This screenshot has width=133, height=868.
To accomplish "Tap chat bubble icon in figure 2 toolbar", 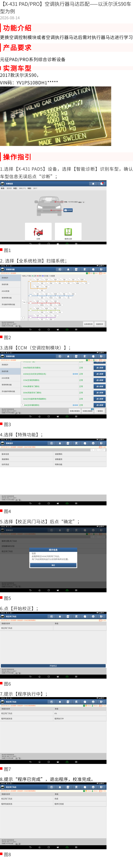I will (93, 269).
